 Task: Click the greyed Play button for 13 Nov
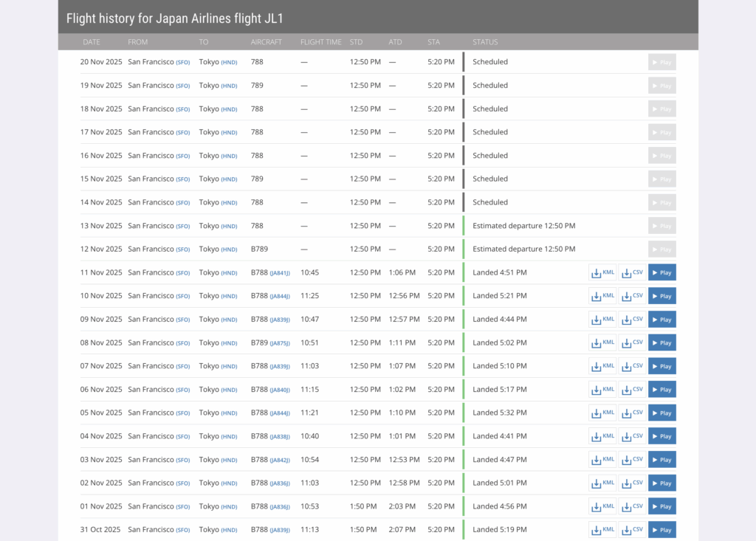coord(661,226)
